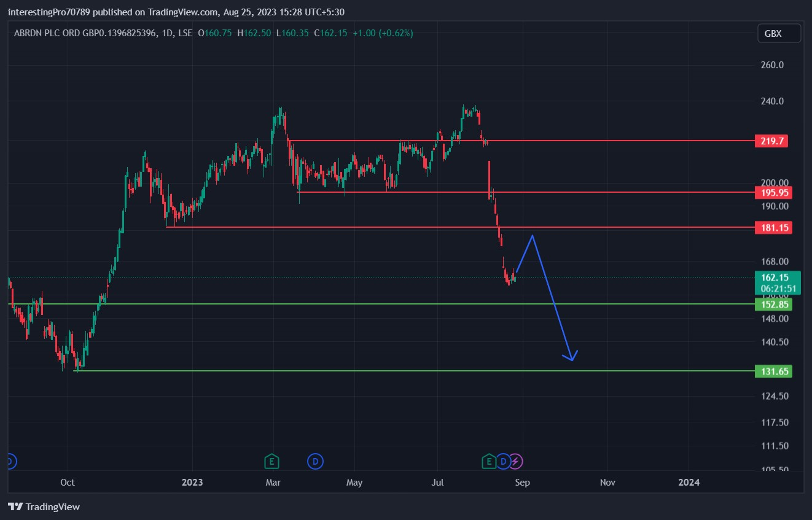This screenshot has height=520, width=812.
Task: Click the 152.85 green price label
Action: 773,305
